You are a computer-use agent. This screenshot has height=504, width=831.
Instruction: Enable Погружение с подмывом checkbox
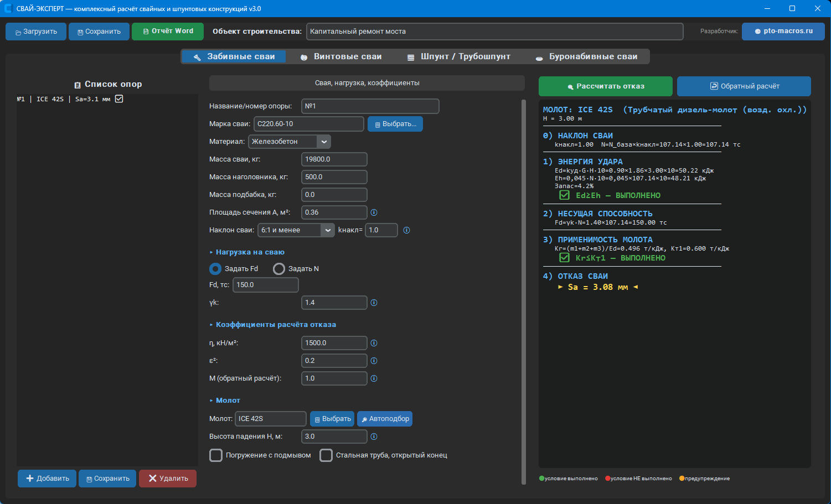pyautogui.click(x=216, y=455)
